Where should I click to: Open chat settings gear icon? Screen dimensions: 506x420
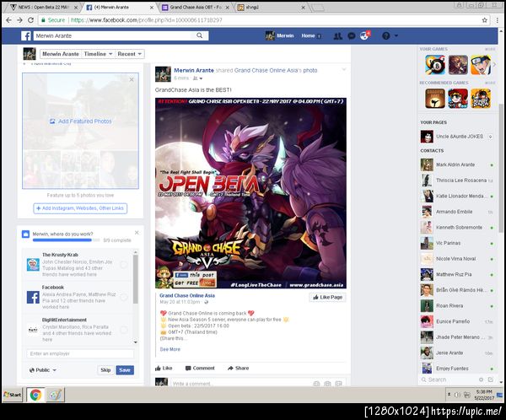(x=481, y=380)
